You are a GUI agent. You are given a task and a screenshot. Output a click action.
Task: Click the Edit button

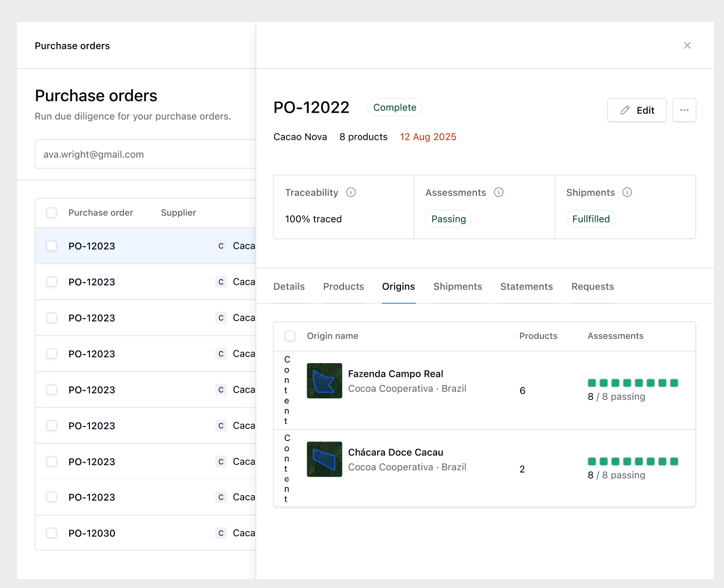point(637,110)
